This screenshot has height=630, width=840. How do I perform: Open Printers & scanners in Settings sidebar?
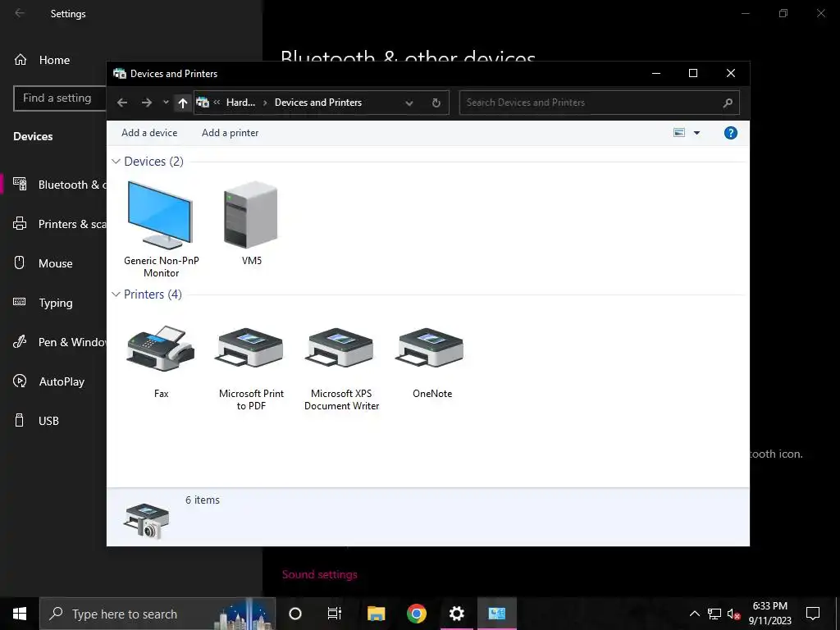59,224
